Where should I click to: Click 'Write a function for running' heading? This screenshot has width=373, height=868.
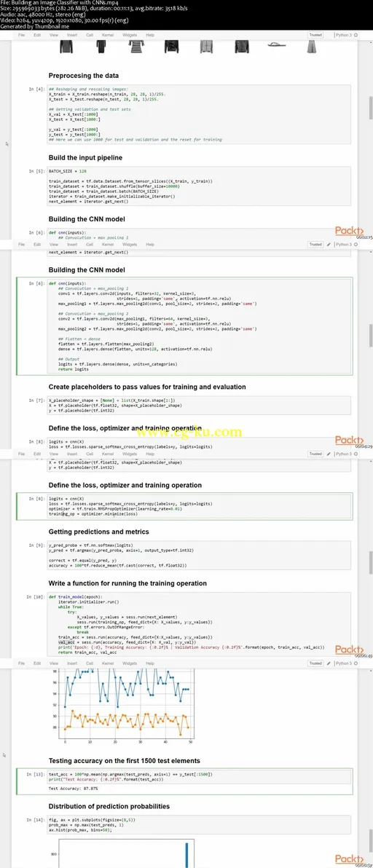[x=127, y=583]
